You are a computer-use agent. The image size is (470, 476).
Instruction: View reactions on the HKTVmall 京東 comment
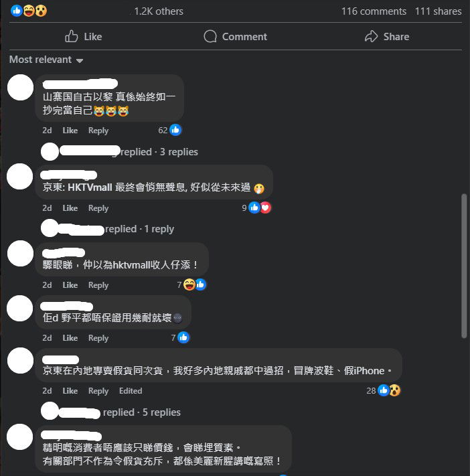[260, 208]
